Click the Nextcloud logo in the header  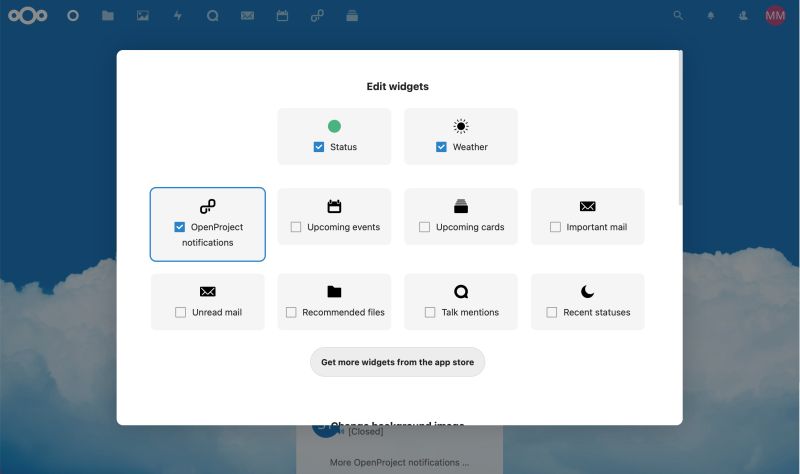click(28, 16)
